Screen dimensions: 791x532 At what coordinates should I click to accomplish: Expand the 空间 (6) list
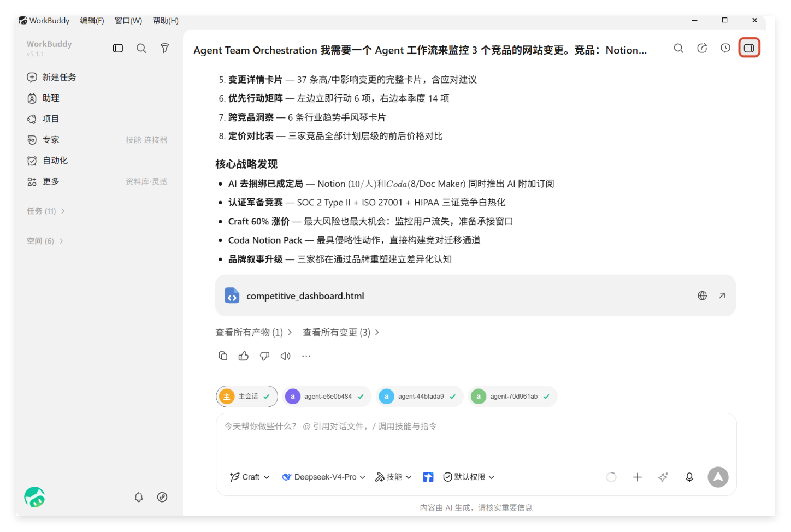45,241
